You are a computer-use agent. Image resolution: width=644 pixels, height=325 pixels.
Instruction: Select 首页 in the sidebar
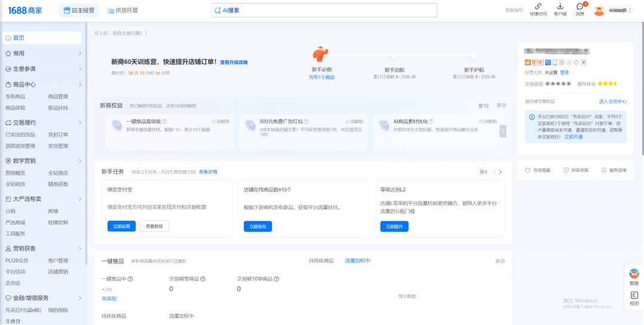tap(42, 38)
